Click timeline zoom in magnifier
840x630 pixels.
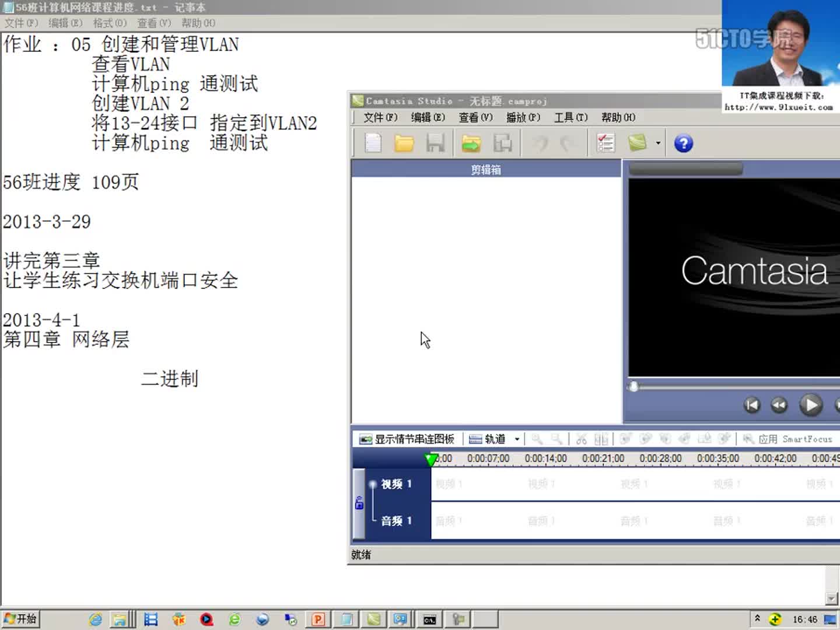(x=537, y=439)
